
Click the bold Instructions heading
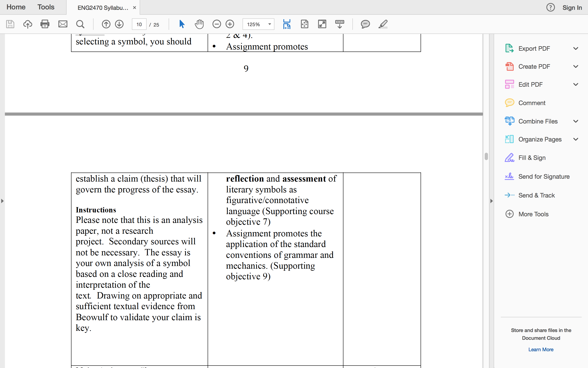pyautogui.click(x=96, y=210)
